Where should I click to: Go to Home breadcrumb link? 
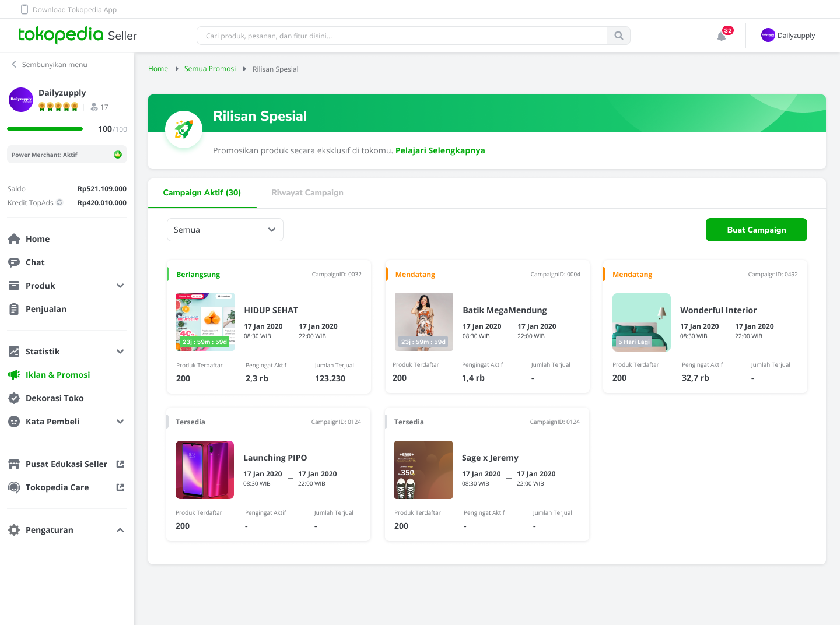(158, 69)
